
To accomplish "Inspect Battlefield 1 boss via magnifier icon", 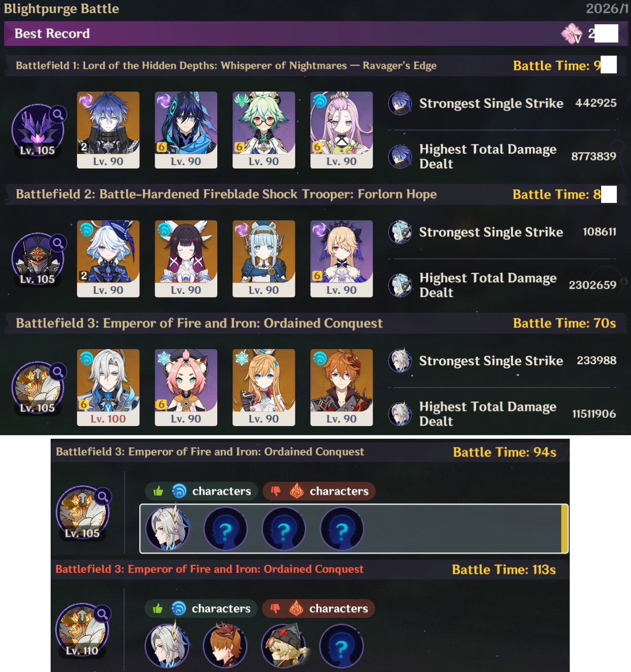I will (58, 114).
